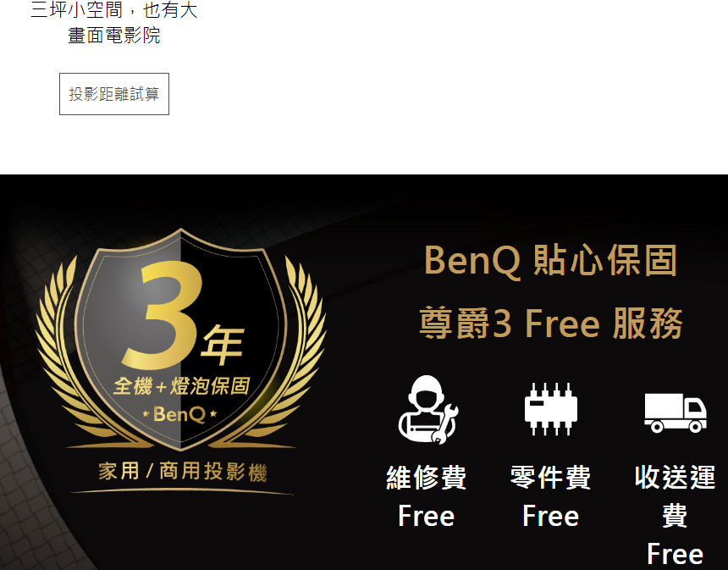This screenshot has height=570, width=728.
Task: Click the left golden laurel wreath
Action: [x=69, y=353]
